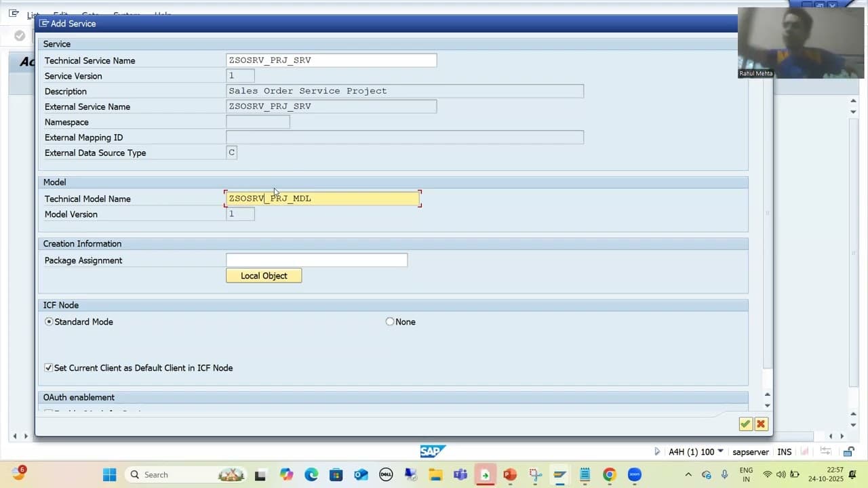Image resolution: width=868 pixels, height=488 pixels.
Task: Toggle the INS insert mode indicator
Action: tap(785, 452)
